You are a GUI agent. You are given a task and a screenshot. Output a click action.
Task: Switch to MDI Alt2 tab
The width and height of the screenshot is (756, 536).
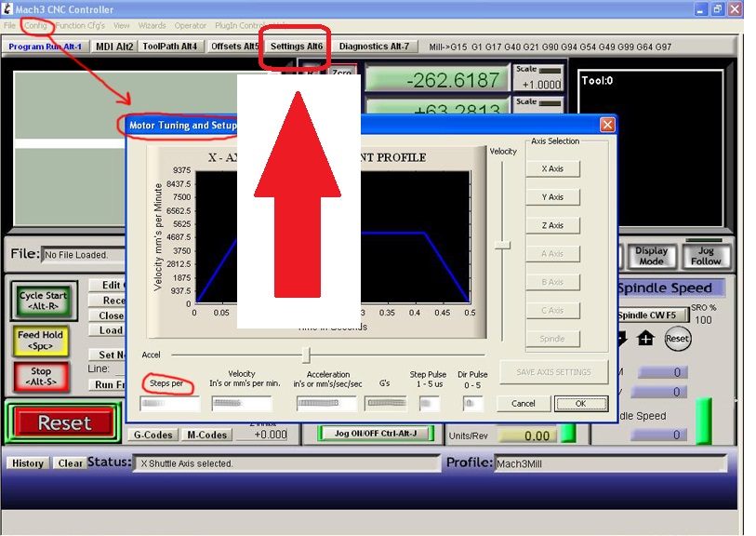(x=114, y=47)
